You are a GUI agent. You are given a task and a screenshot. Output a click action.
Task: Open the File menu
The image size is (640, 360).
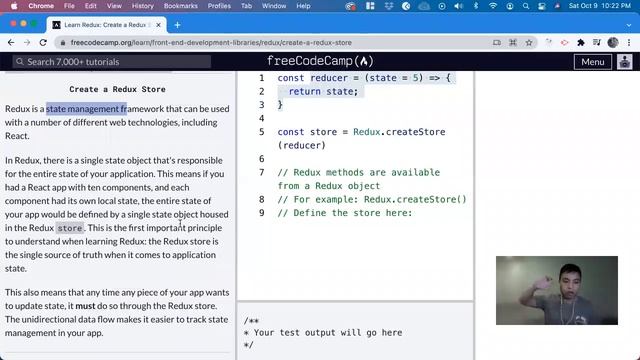pyautogui.click(x=69, y=6)
